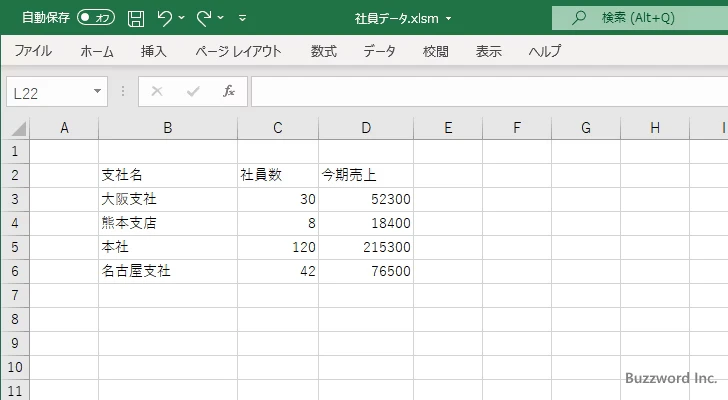Screen dimensions: 728x400
Task: Select column B header
Action: 168,128
